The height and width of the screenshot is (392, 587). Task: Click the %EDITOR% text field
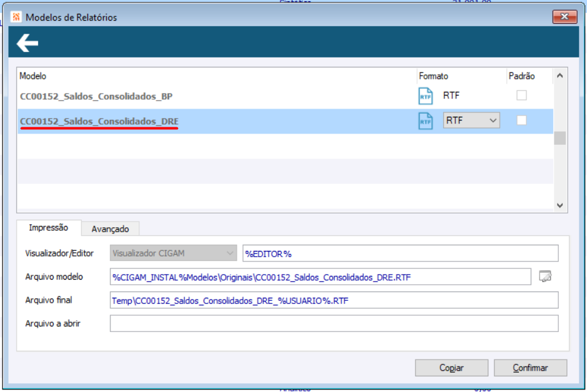(400, 253)
